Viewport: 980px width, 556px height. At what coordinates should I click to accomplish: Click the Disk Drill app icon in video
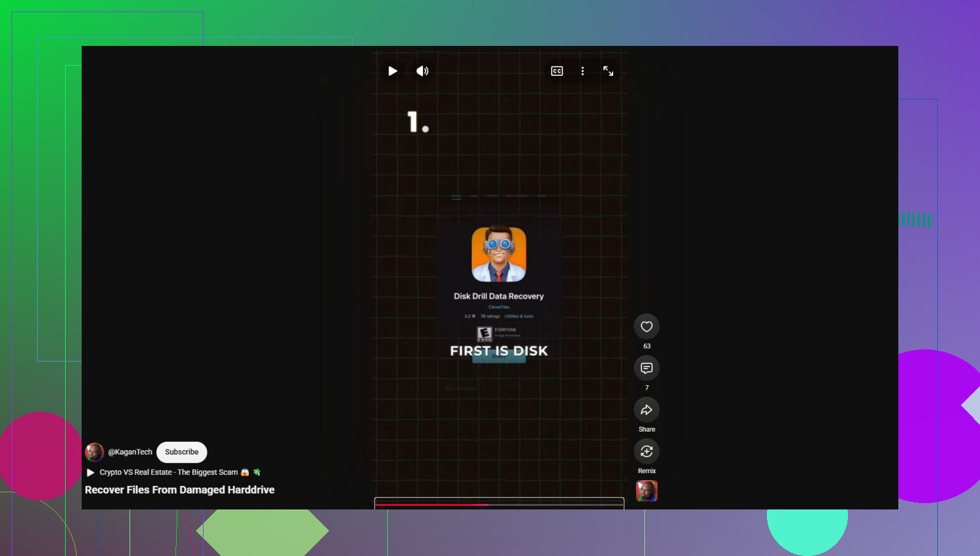click(x=499, y=254)
